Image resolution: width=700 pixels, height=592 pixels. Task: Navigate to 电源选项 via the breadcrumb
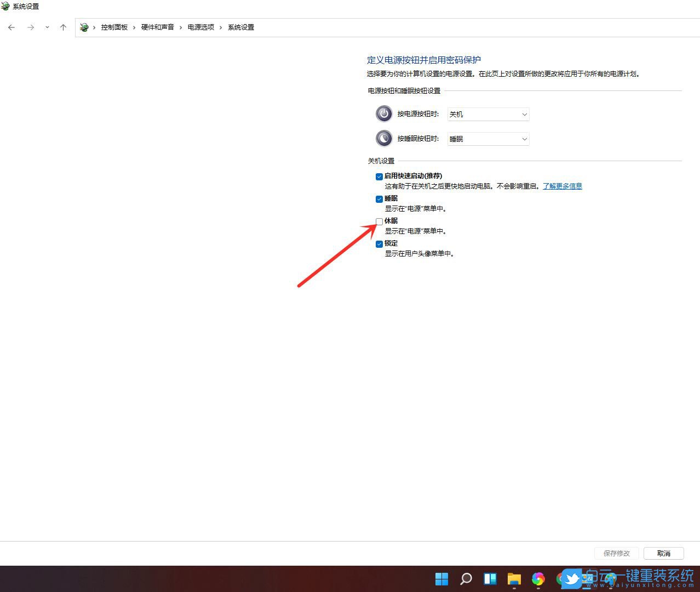[x=200, y=27]
